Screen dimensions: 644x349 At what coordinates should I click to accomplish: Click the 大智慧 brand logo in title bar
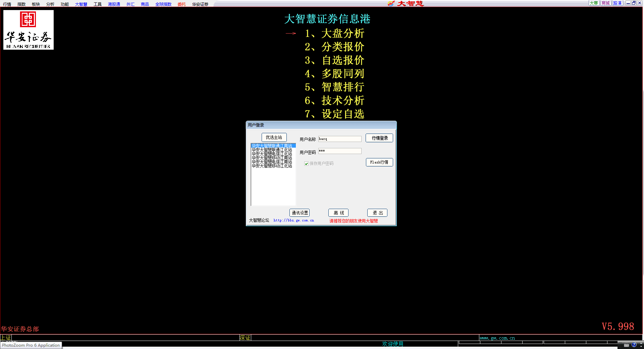[406, 3]
